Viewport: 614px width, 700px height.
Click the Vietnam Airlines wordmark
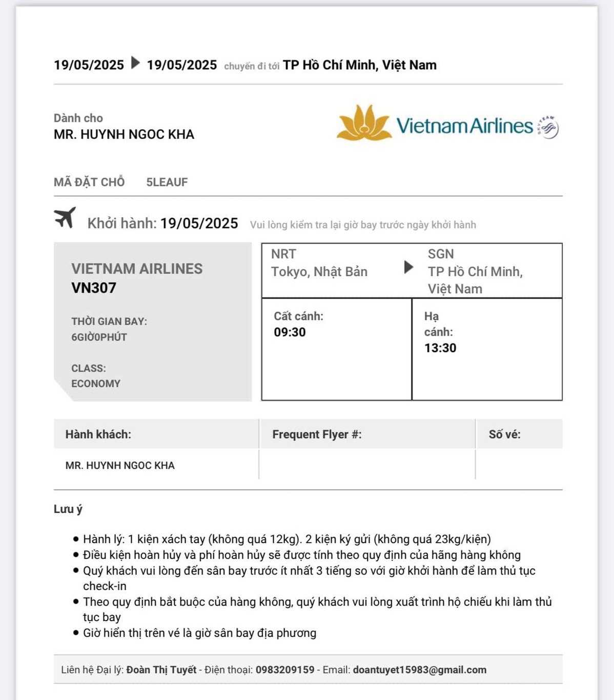[464, 126]
